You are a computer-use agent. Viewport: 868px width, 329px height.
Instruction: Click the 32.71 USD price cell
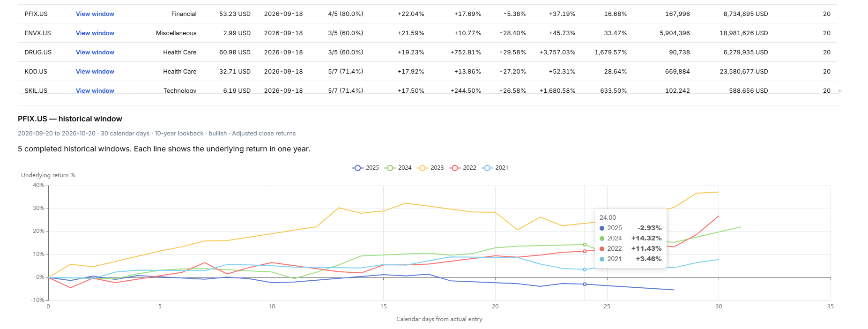[235, 72]
